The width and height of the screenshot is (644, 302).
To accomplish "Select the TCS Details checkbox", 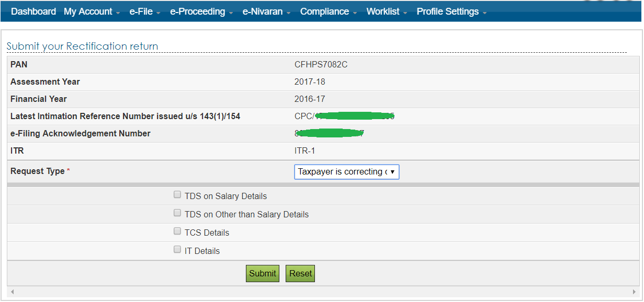I will coord(177,230).
